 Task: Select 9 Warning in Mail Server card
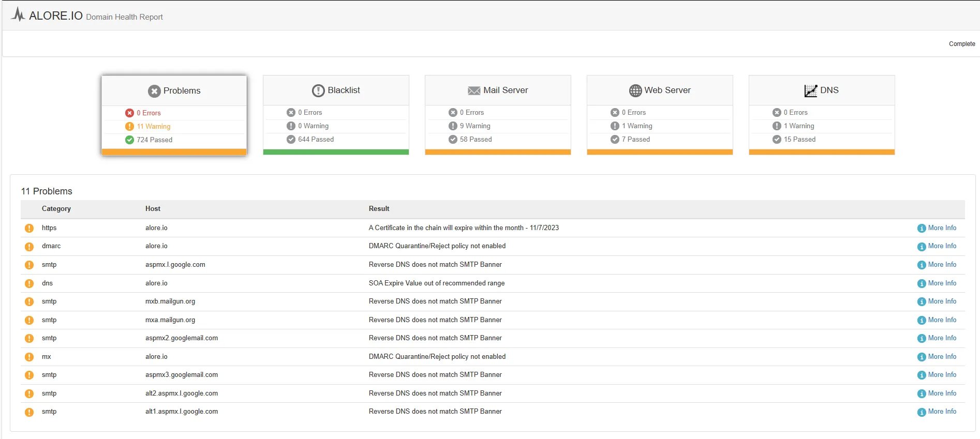click(x=475, y=126)
